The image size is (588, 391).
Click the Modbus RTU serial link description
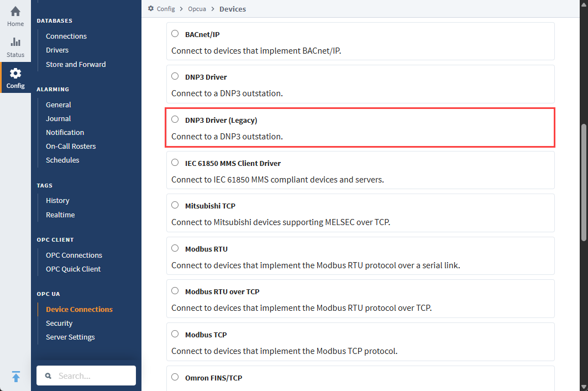tap(316, 265)
